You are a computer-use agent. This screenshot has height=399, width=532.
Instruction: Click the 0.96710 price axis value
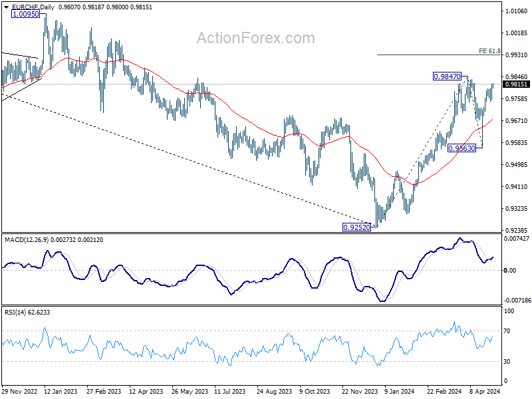click(517, 121)
